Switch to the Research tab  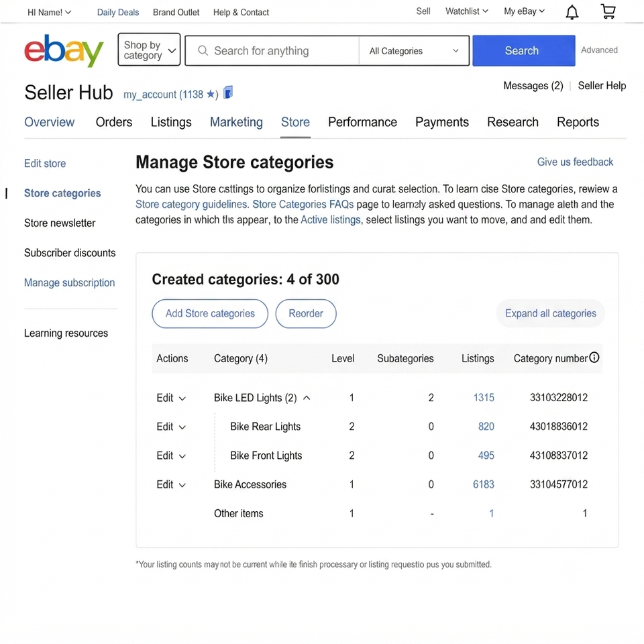513,122
